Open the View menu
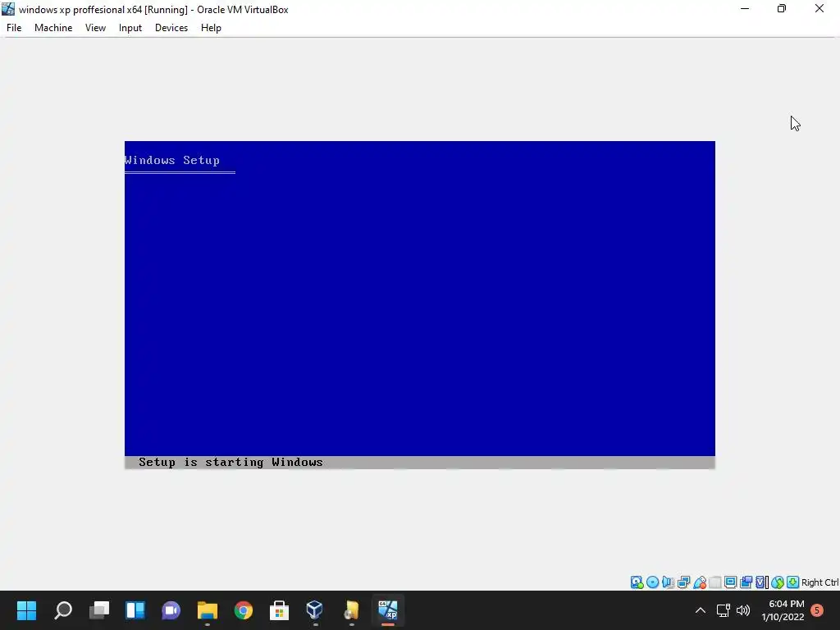This screenshot has height=630, width=840. click(95, 28)
